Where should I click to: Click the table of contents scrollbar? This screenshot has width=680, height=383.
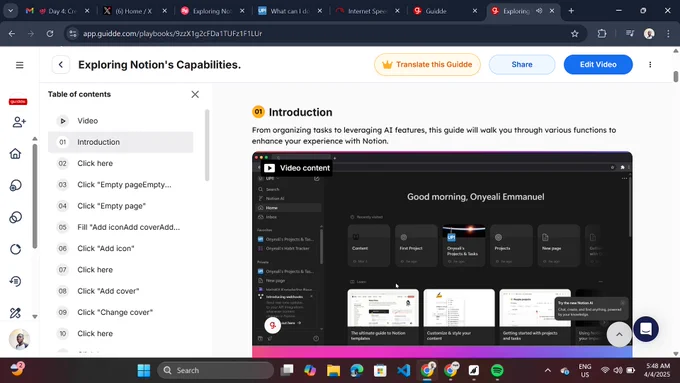pos(207,145)
